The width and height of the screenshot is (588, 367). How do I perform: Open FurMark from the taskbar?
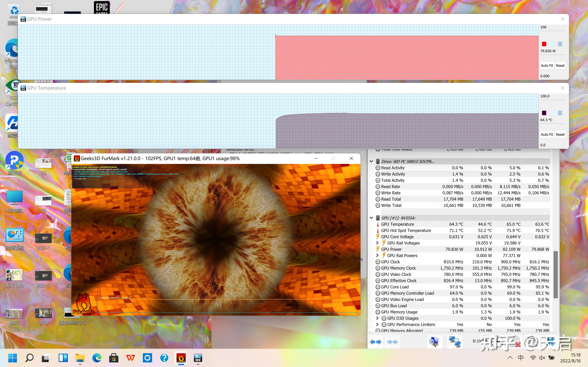pos(181,358)
